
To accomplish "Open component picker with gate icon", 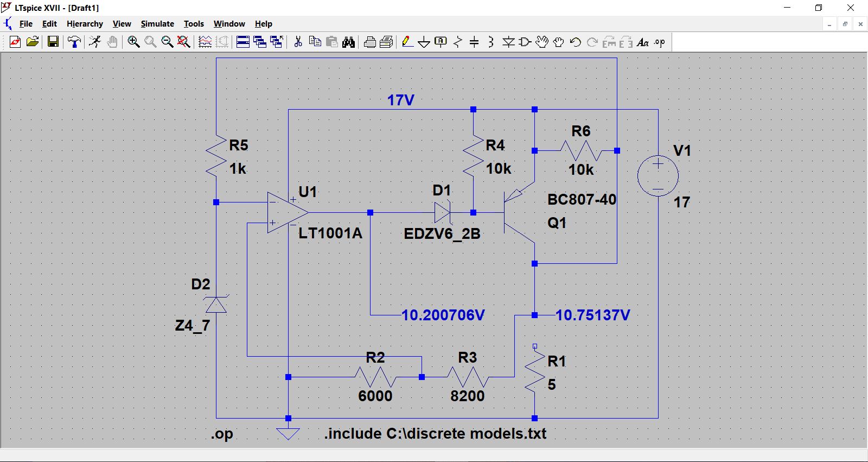I will click(x=525, y=42).
